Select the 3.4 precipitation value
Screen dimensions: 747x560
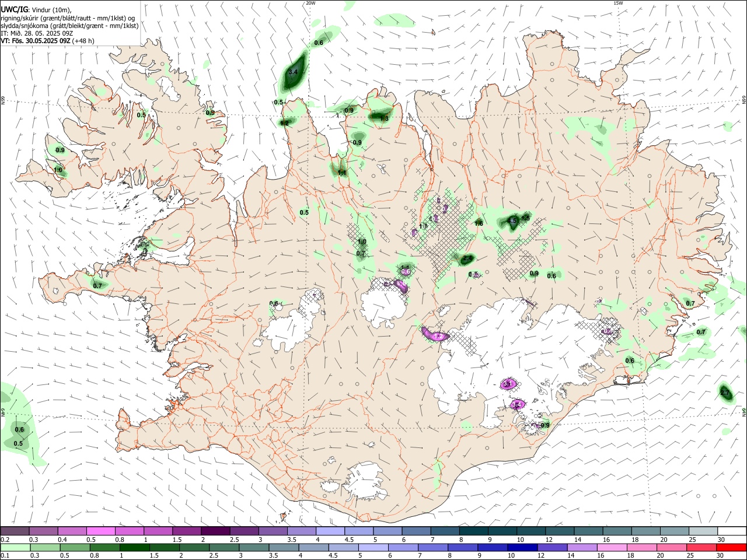tap(294, 72)
